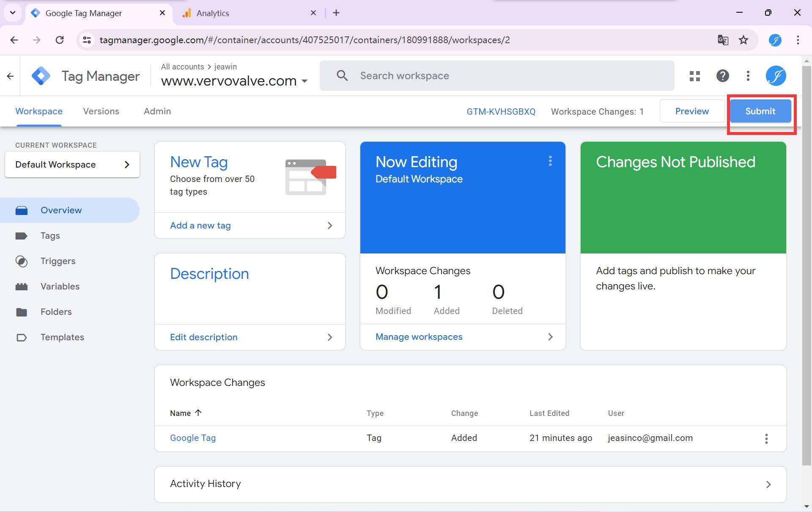Click the Add a new tag chevron

click(x=330, y=226)
